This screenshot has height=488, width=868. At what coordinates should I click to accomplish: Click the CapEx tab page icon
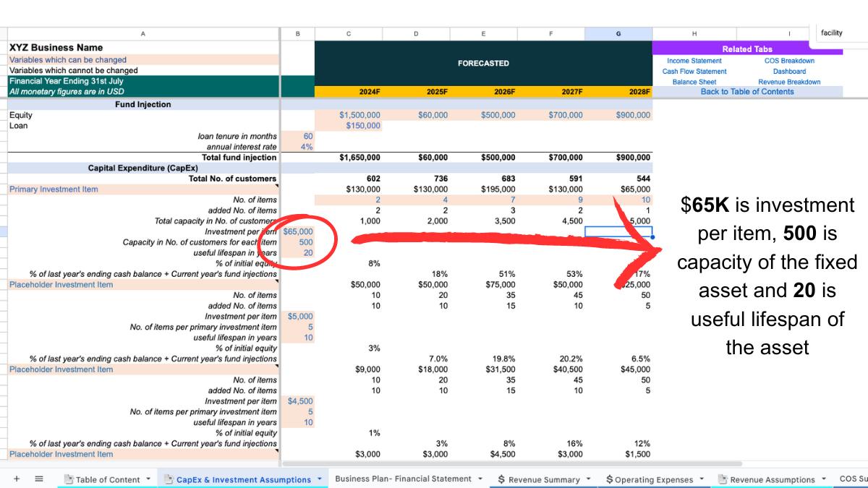[169, 479]
